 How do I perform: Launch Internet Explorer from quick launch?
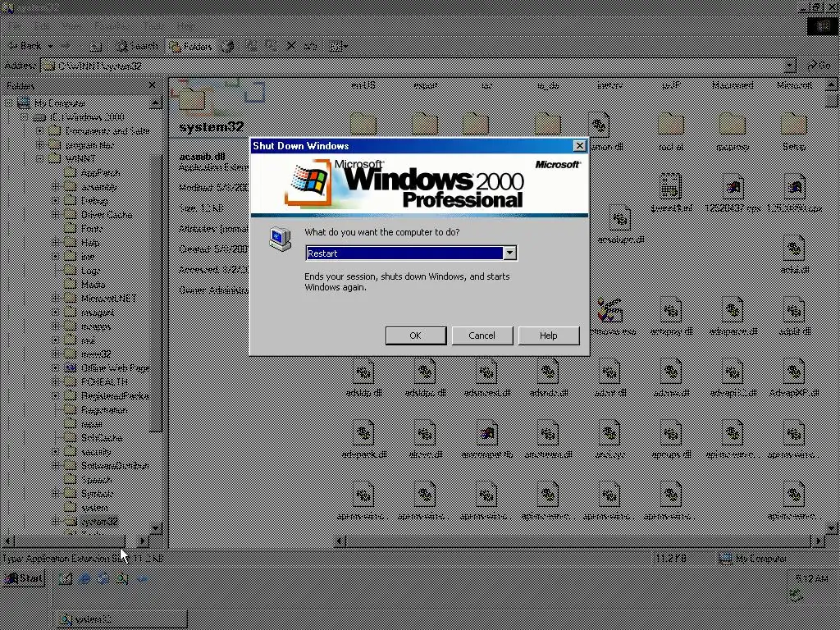(84, 578)
